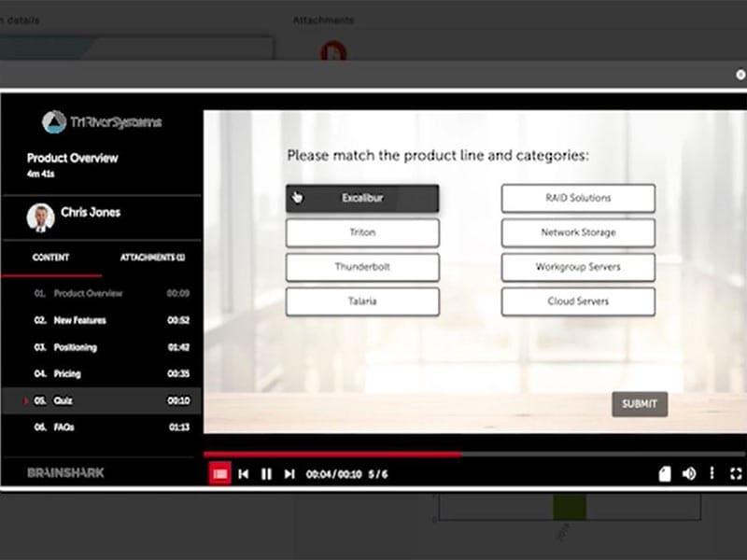Toggle the table of contents panel icon
The image size is (747, 560).
tap(219, 474)
